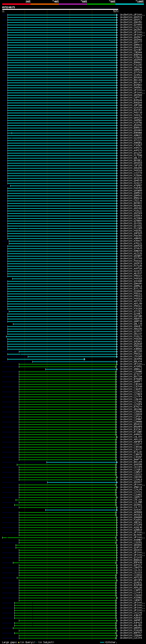This screenshot has width=146, height=644.
Task: Open hit UniRef100_Q96350
Action: (x=131, y=22)
